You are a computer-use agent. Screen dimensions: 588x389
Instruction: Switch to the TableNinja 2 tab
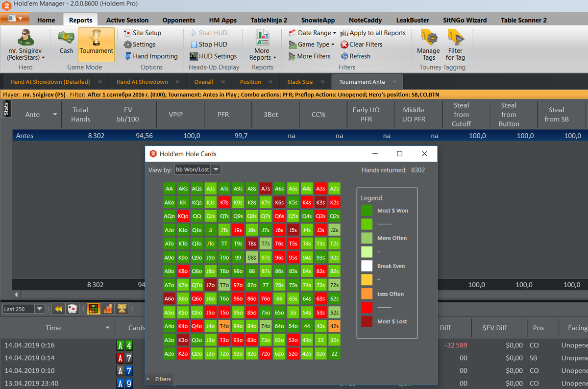point(269,20)
